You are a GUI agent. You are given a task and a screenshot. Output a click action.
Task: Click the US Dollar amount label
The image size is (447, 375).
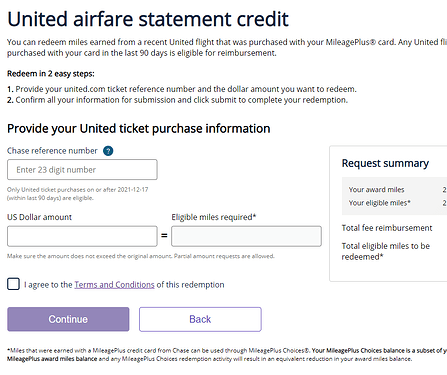coord(40,217)
